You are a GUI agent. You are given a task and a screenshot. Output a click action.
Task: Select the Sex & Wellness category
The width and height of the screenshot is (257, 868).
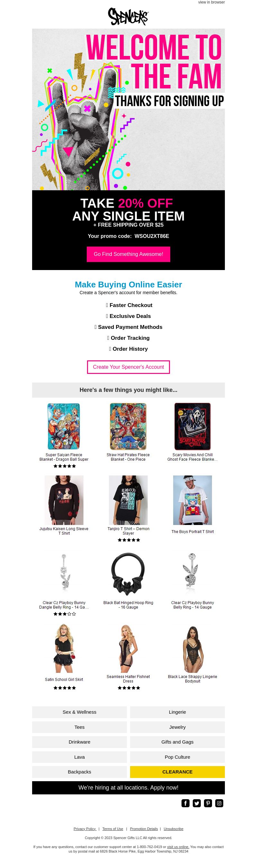coord(79,712)
